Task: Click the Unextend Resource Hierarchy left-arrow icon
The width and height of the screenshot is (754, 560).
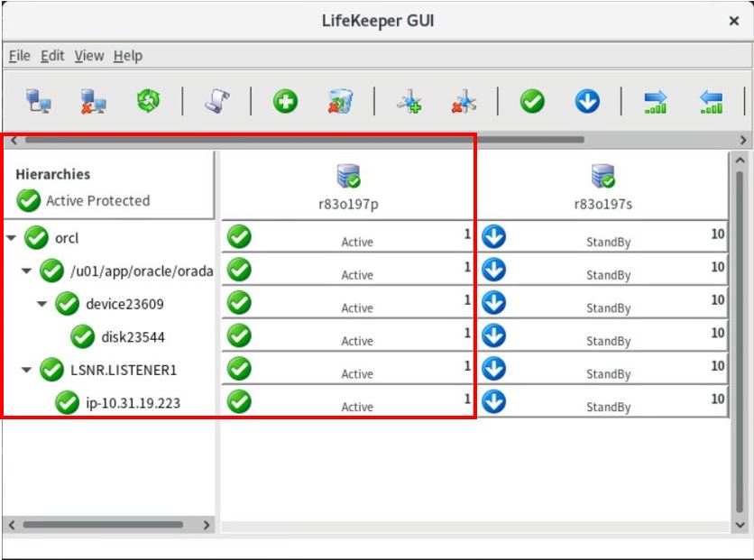Action: [x=712, y=102]
